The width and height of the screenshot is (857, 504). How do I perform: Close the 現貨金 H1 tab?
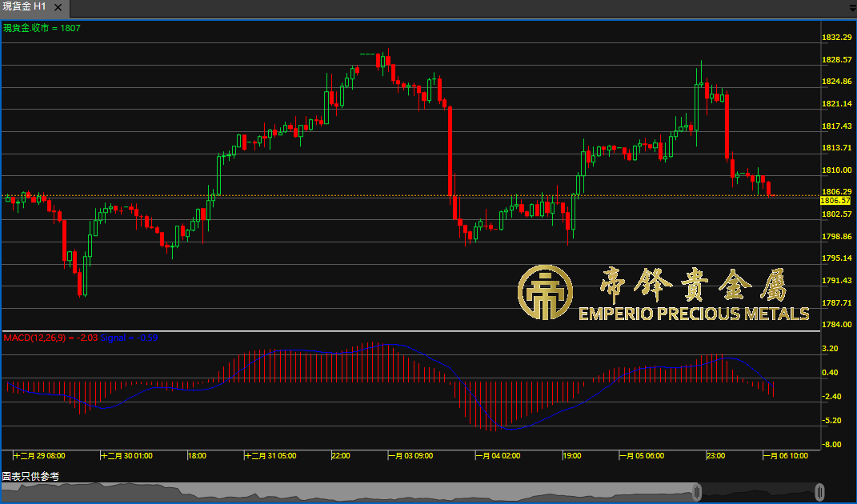58,8
